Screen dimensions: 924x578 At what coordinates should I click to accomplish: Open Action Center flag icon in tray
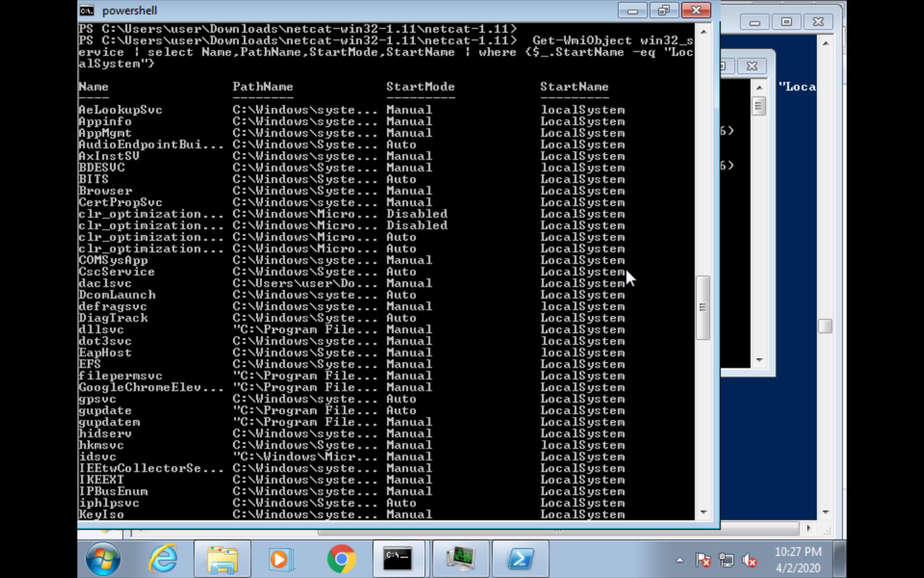(x=702, y=560)
